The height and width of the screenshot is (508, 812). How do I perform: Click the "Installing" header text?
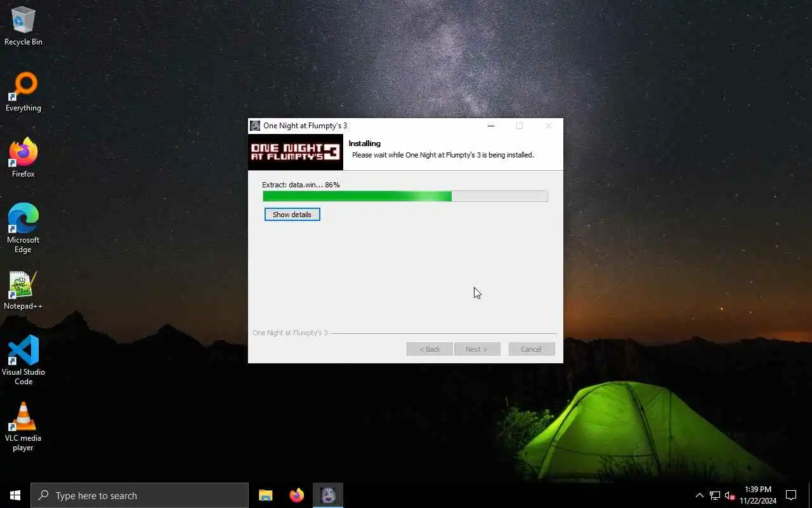[365, 144]
